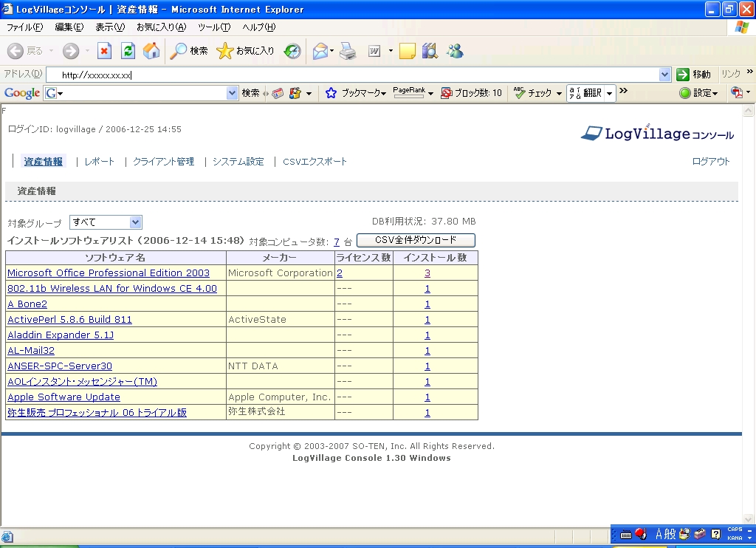This screenshot has width=756, height=548.
Task: Open the ツール menu
Action: point(214,27)
